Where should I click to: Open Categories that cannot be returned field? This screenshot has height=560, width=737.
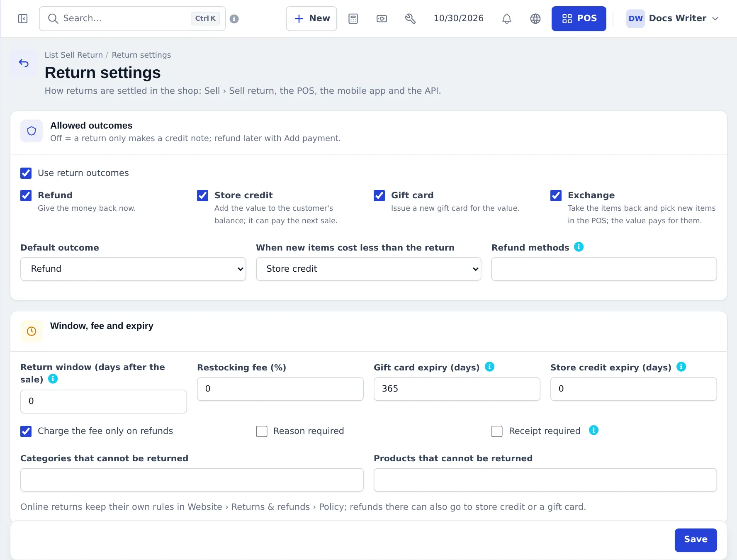click(192, 480)
